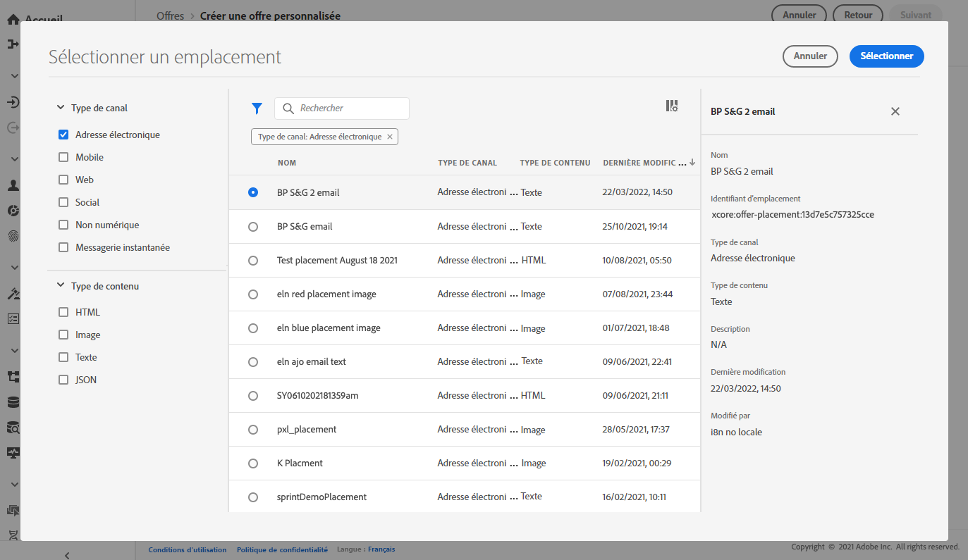Click the search magnifier icon
Screen dimensions: 968x560
click(288, 108)
